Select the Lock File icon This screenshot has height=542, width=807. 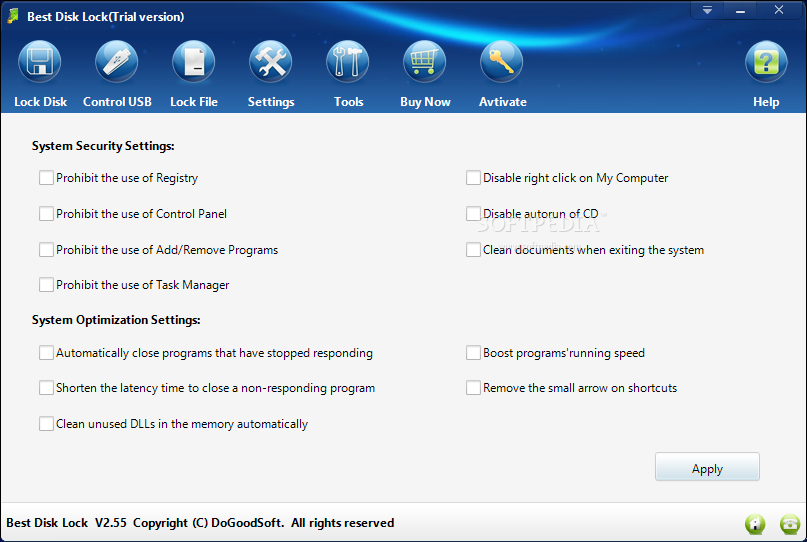click(194, 62)
